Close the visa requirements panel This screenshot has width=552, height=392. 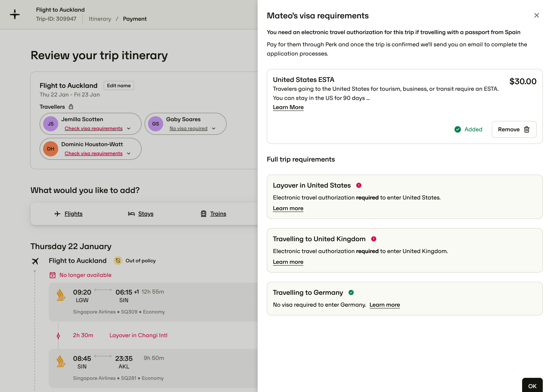click(x=536, y=16)
